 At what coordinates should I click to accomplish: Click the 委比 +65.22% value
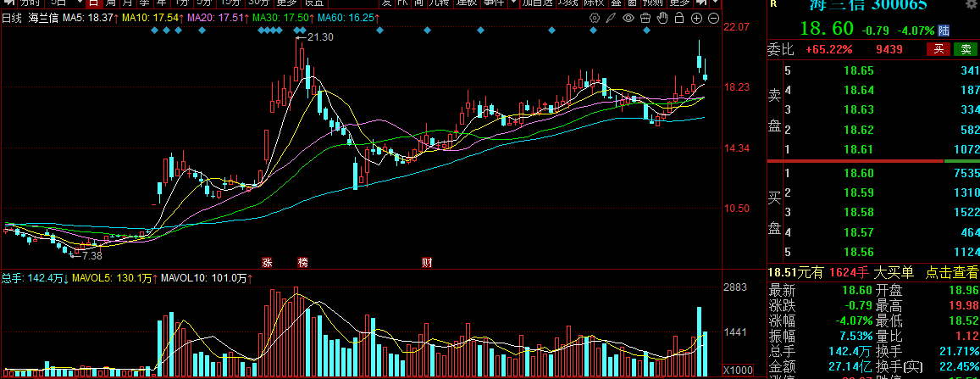click(830, 49)
